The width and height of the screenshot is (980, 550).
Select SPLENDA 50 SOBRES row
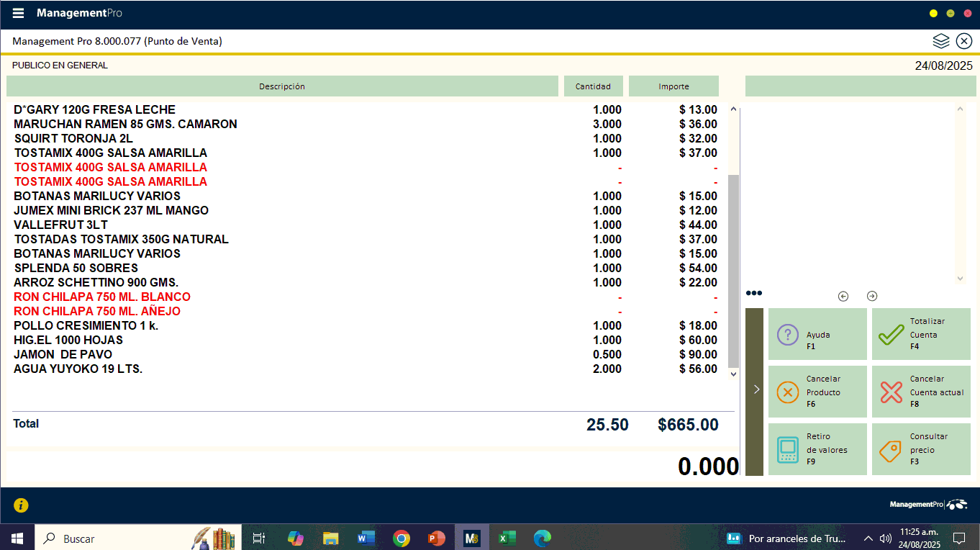tap(366, 268)
